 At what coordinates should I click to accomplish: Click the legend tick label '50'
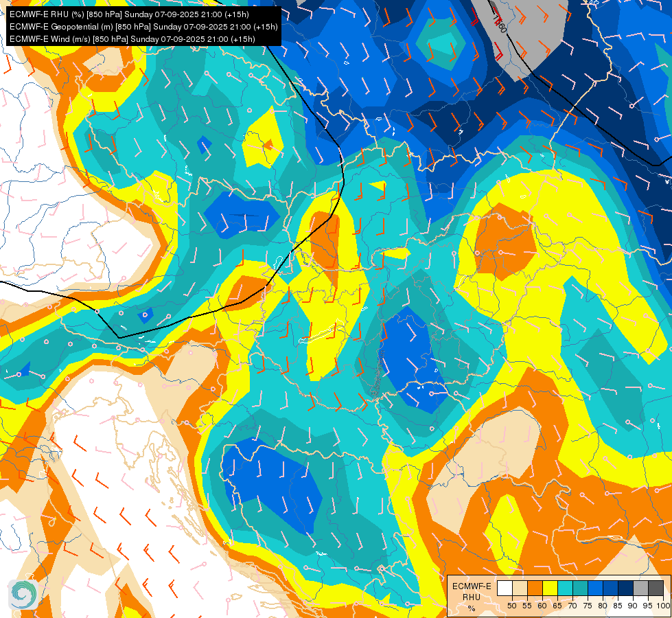click(512, 606)
